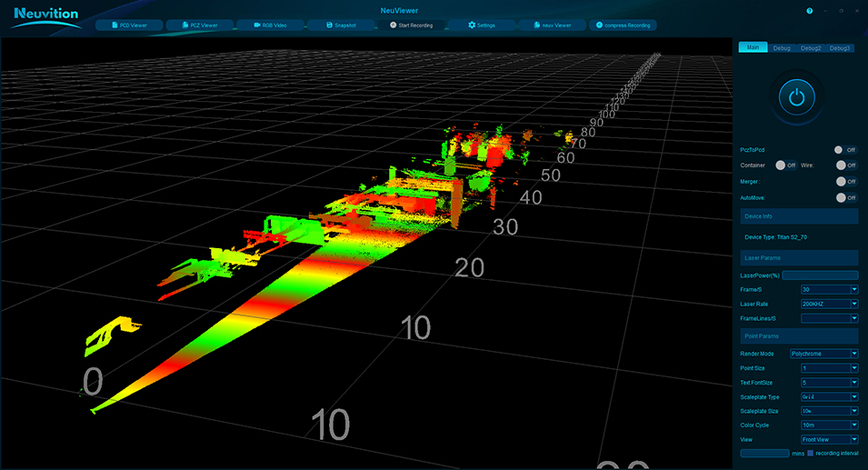Click the mins recording interval input field
The height and width of the screenshot is (470, 868).
(x=764, y=453)
